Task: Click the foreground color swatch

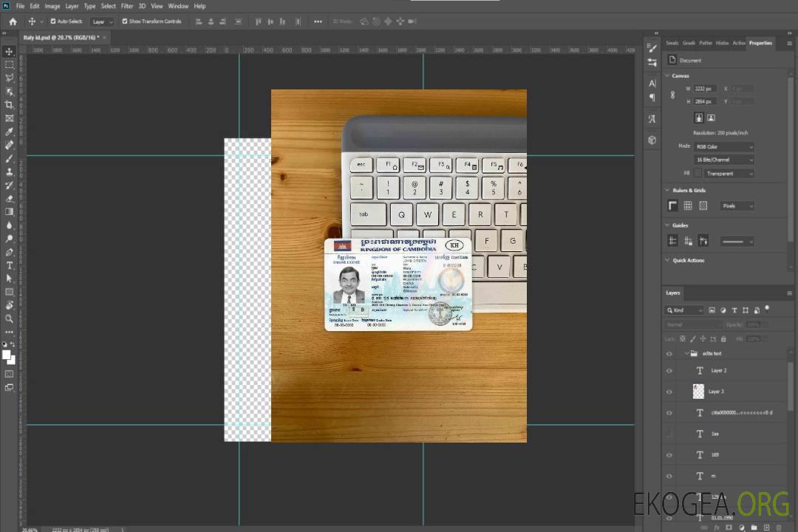Action: click(7, 355)
